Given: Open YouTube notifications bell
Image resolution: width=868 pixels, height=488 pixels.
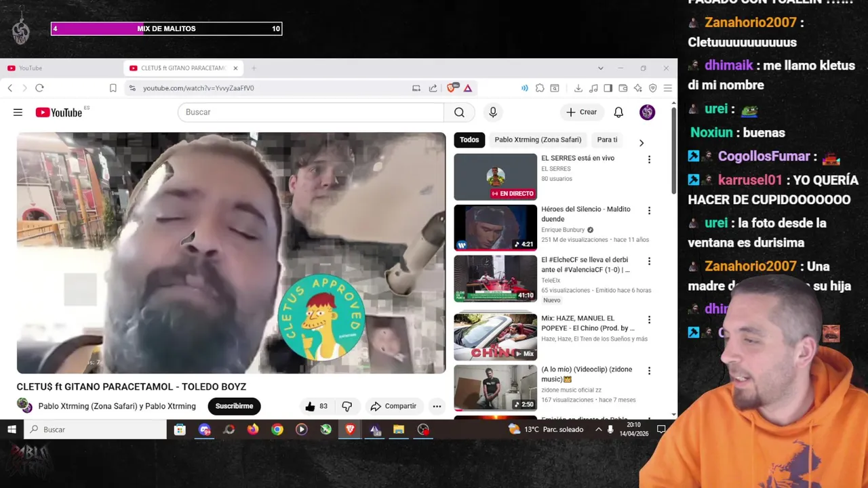Looking at the screenshot, I should [x=618, y=113].
